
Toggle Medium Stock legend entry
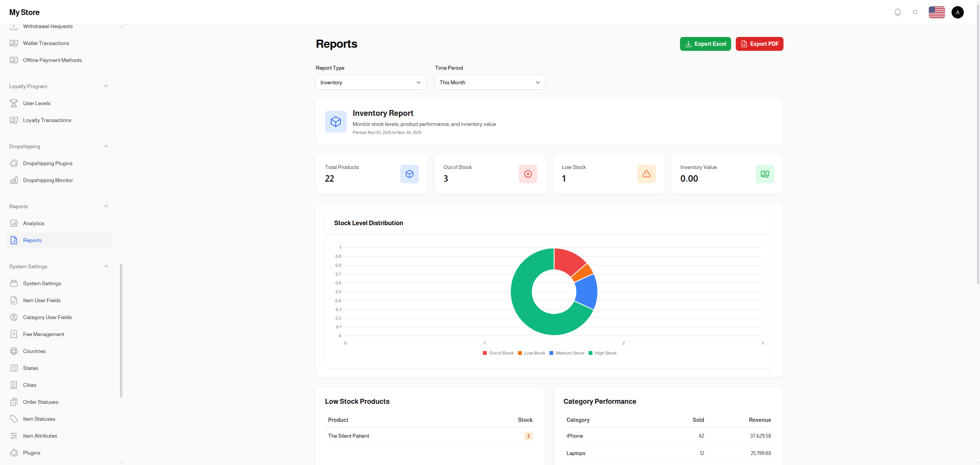coord(567,353)
